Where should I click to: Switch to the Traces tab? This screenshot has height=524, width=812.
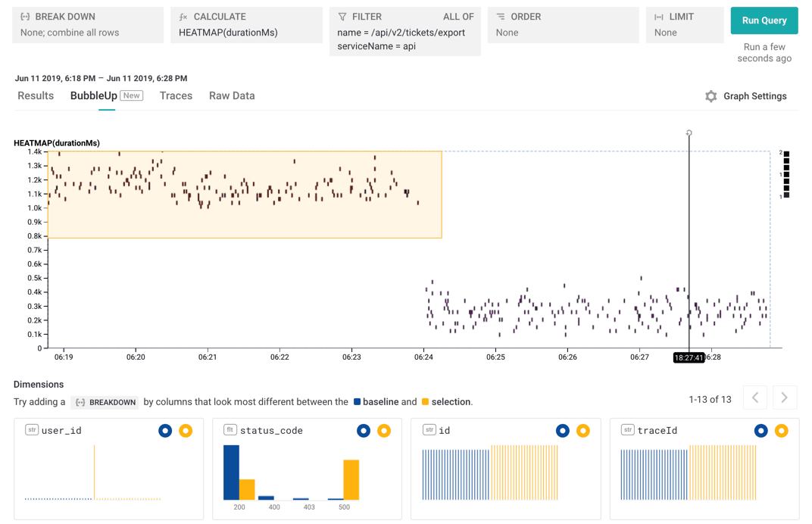coord(176,96)
